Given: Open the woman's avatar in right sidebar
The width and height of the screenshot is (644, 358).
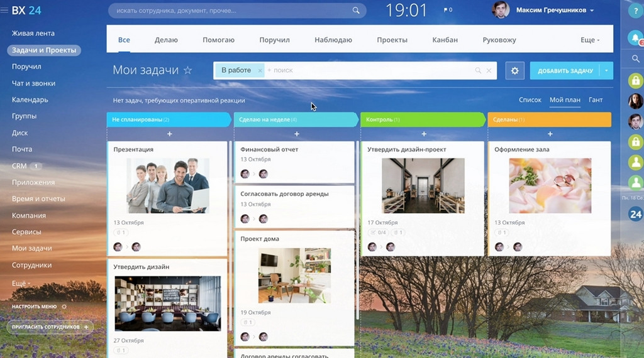Looking at the screenshot, I should (x=635, y=101).
